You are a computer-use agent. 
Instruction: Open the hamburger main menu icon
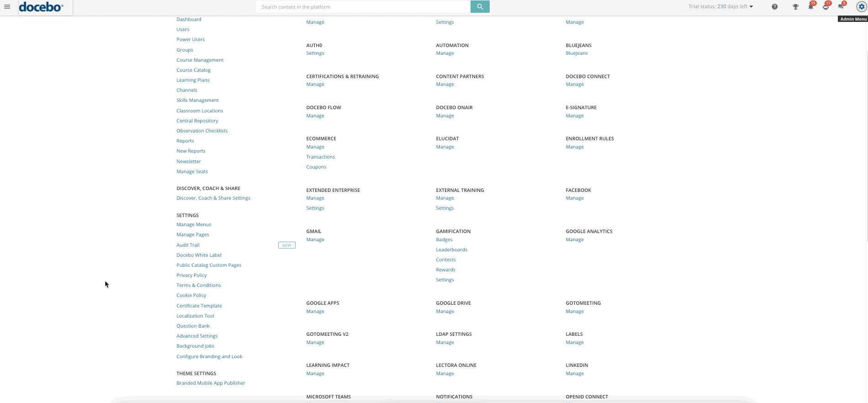tap(7, 7)
